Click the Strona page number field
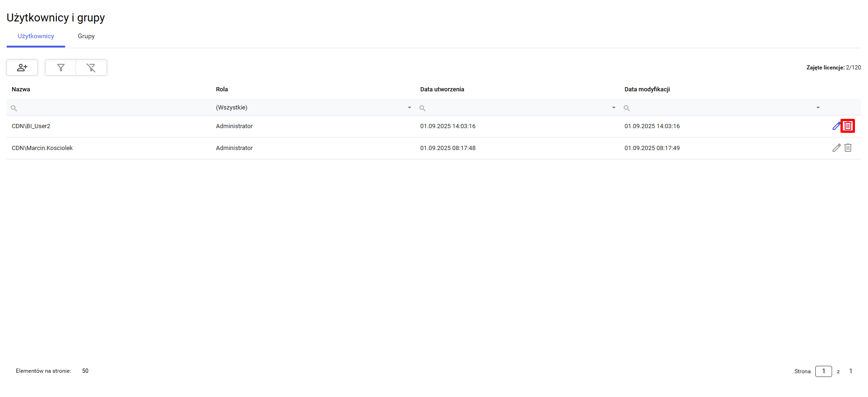Image resolution: width=868 pixels, height=397 pixels. (x=823, y=371)
